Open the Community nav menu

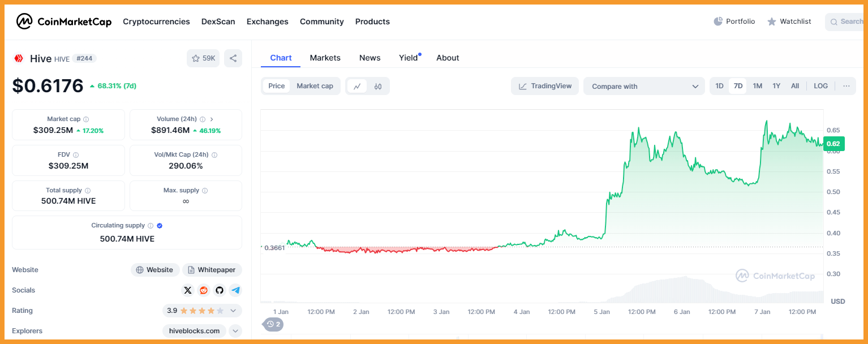pos(322,21)
